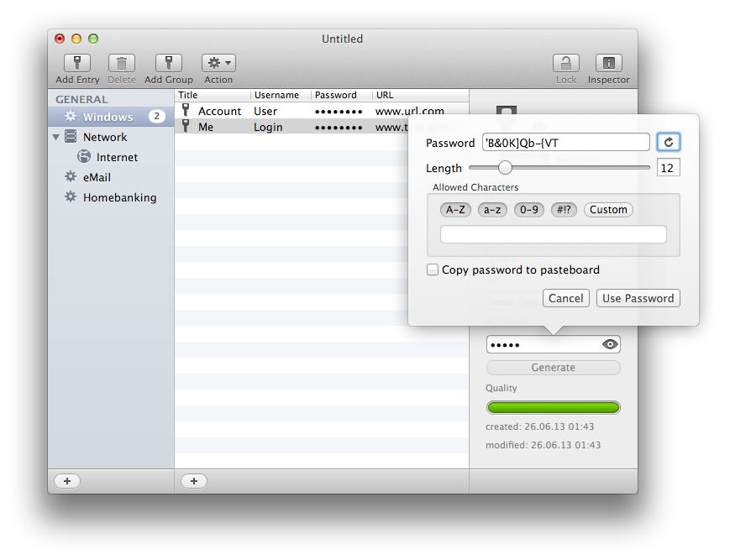Enable Copy password to pasteboard
This screenshot has width=730, height=560.
tap(433, 270)
